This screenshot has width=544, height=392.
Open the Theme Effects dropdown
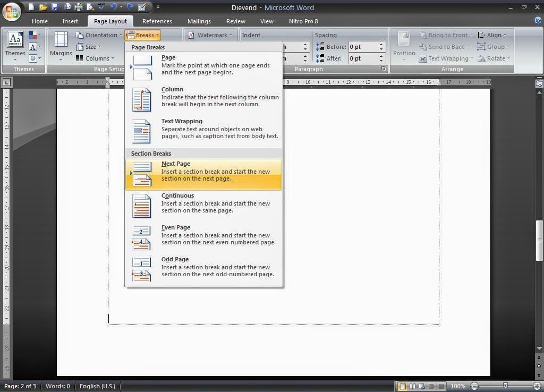(x=35, y=58)
